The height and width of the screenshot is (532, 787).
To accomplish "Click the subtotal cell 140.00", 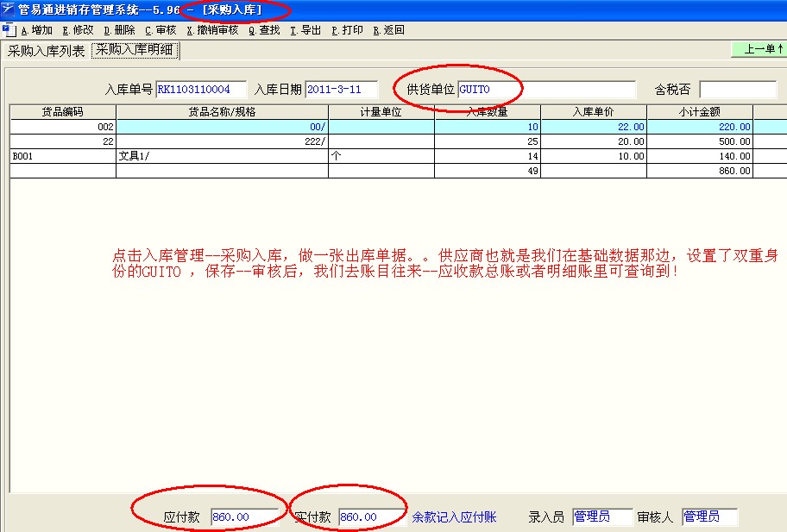I will [x=700, y=156].
